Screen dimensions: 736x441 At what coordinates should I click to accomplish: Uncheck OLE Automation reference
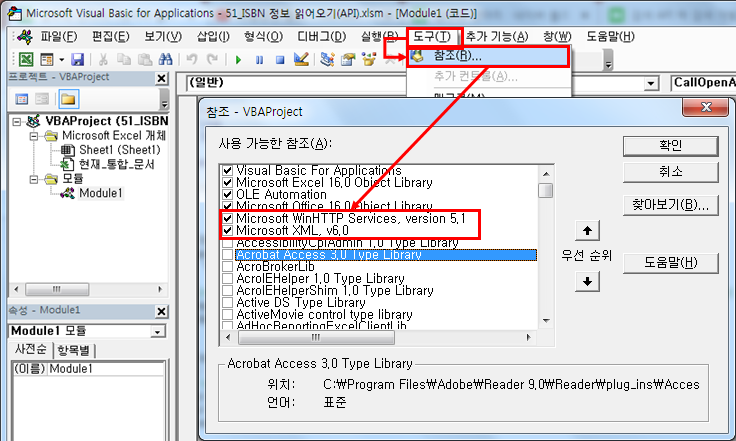[228, 194]
